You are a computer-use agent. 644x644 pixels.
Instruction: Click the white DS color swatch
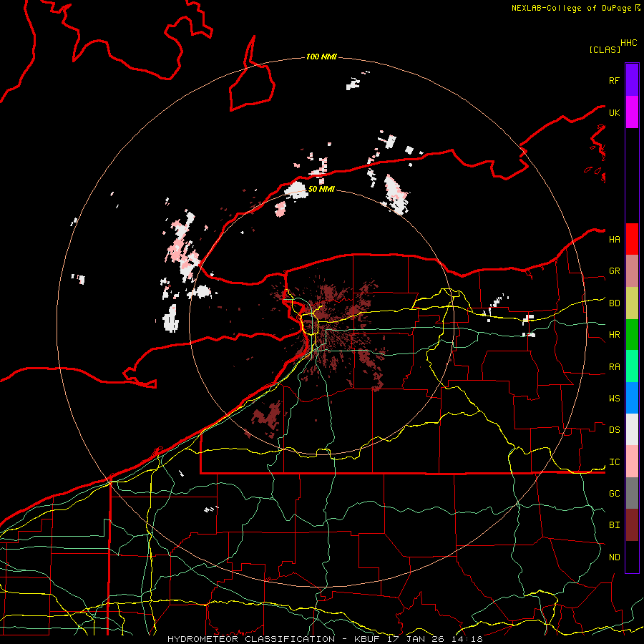tap(632, 429)
